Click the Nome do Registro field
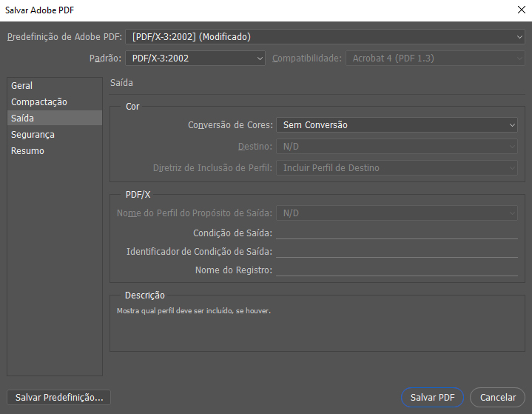This screenshot has width=532, height=414. tap(397, 270)
